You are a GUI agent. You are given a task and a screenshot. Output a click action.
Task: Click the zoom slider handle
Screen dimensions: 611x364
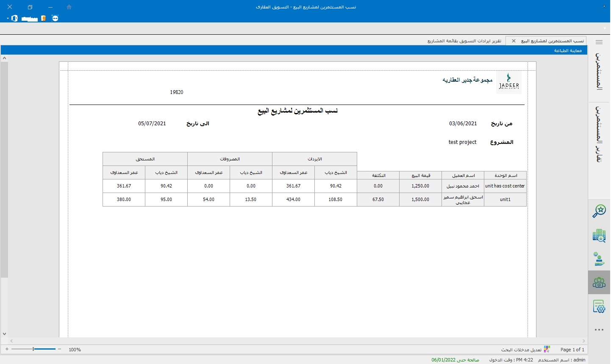[33, 349]
